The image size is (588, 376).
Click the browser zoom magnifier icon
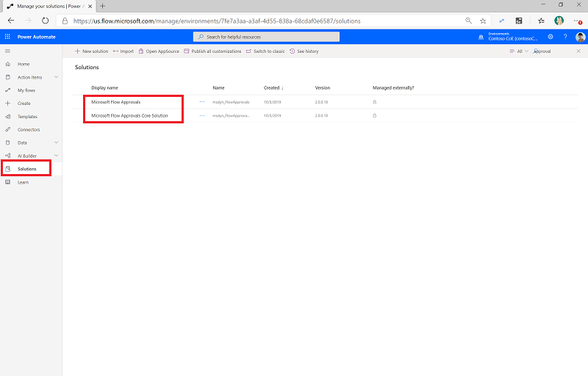[468, 21]
